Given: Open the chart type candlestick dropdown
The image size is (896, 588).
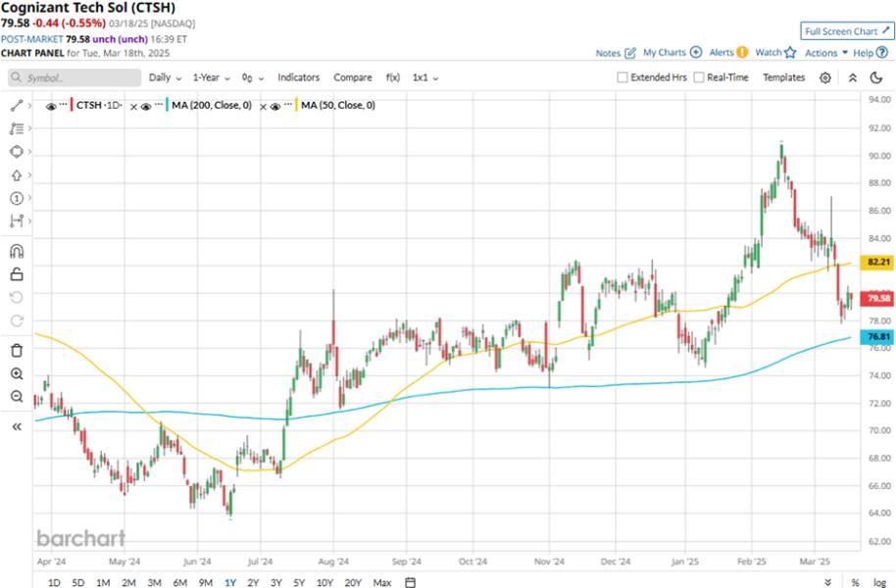Looking at the screenshot, I should [x=252, y=77].
